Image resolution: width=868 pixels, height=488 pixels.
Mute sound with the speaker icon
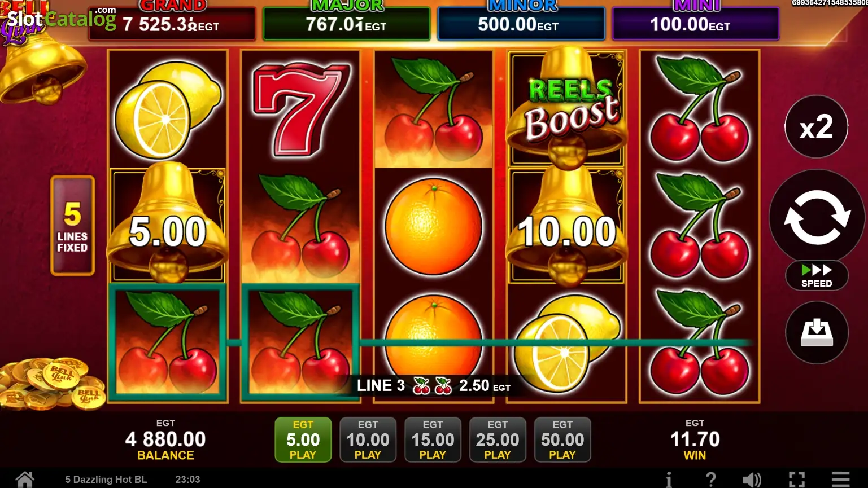click(x=752, y=480)
